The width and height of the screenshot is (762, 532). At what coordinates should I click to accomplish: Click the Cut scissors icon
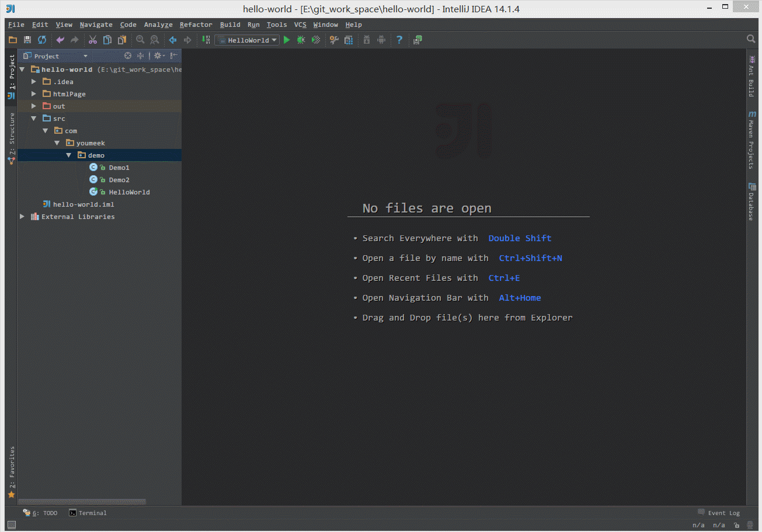92,40
